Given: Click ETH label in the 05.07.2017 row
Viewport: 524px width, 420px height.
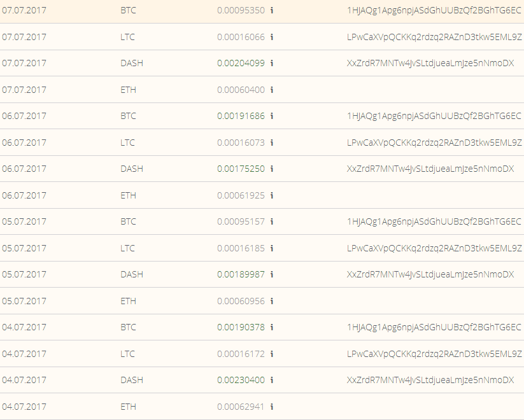Looking at the screenshot, I should click(x=129, y=301).
